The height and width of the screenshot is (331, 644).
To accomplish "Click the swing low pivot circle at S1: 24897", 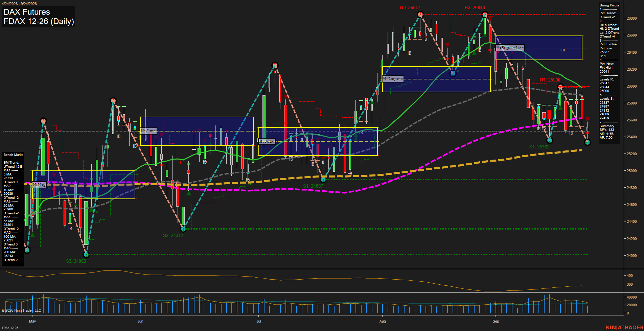I will [x=323, y=180].
